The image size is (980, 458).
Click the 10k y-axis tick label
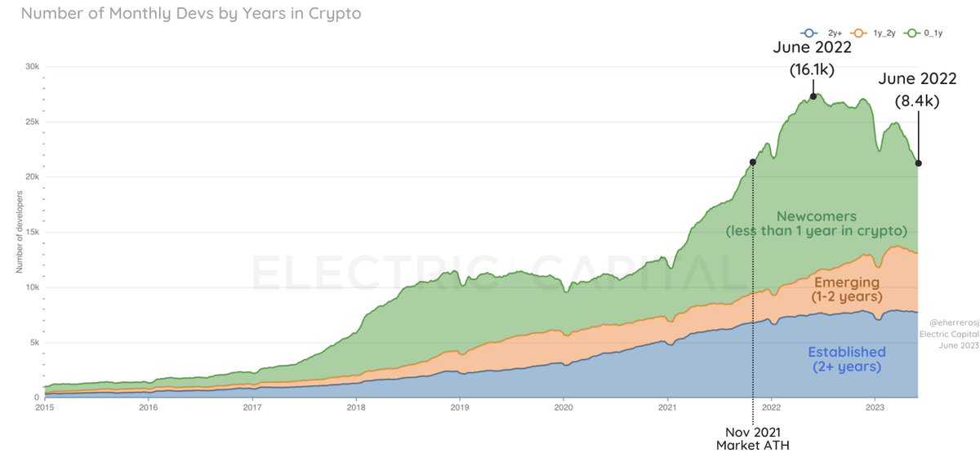pos(29,287)
